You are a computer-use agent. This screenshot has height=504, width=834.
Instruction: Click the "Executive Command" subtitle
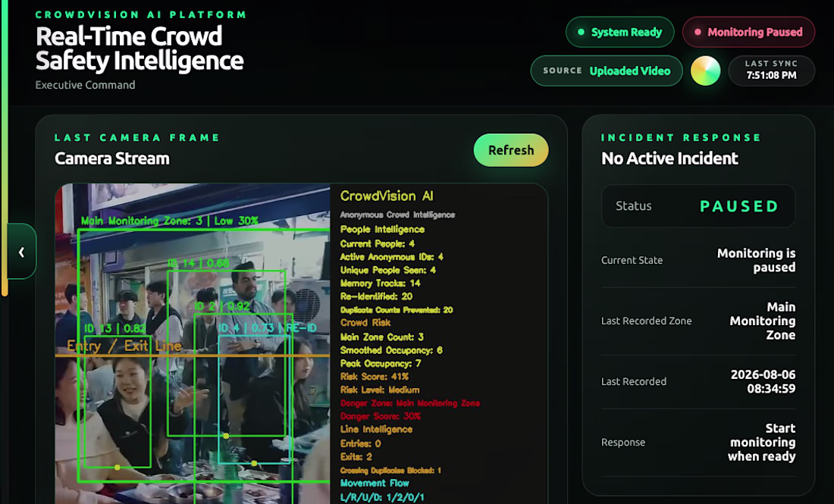(85, 85)
